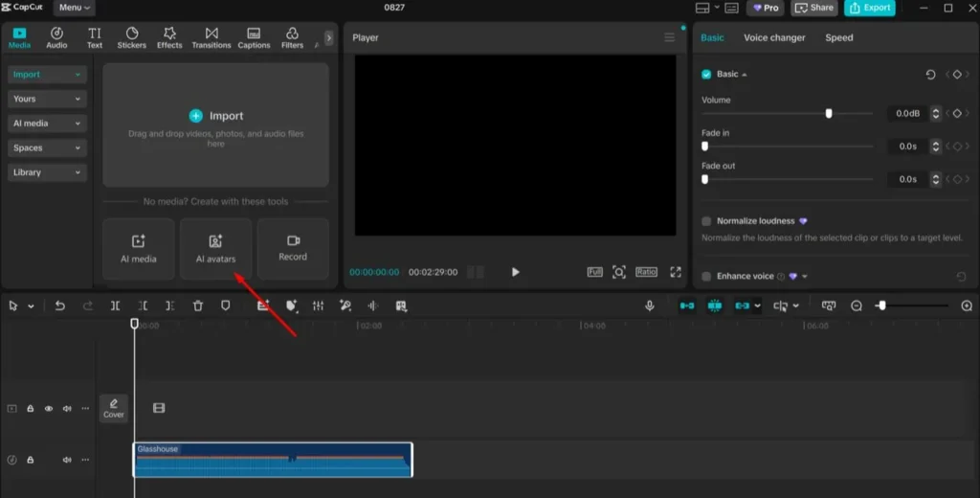980x498 pixels.
Task: Click the Full quality preview icon
Action: [x=594, y=272]
